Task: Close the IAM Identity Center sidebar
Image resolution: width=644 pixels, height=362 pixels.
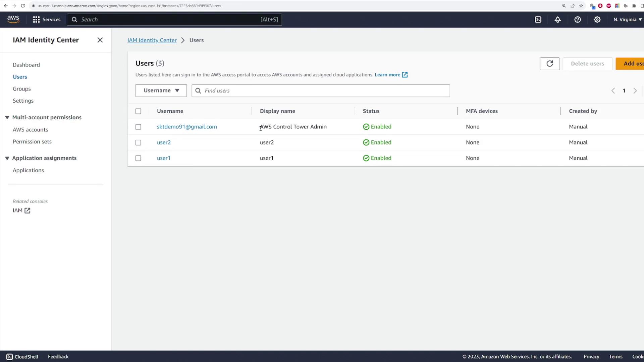Action: point(100,40)
